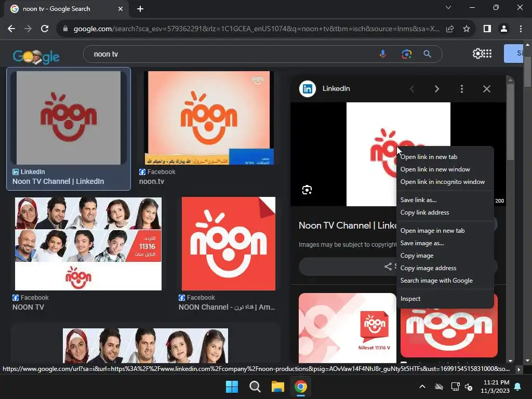Click the preview panel scrollbar
532x399 pixels.
510,122
